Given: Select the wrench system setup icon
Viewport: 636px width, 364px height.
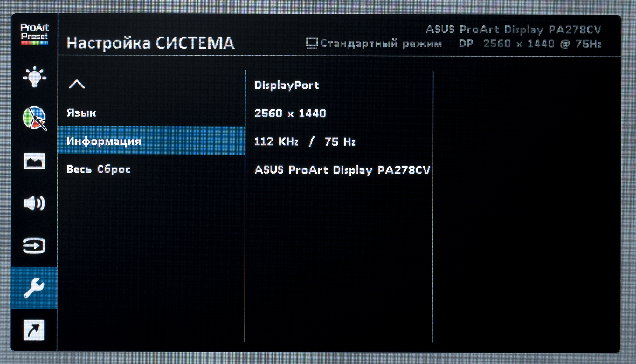Looking at the screenshot, I should (34, 288).
